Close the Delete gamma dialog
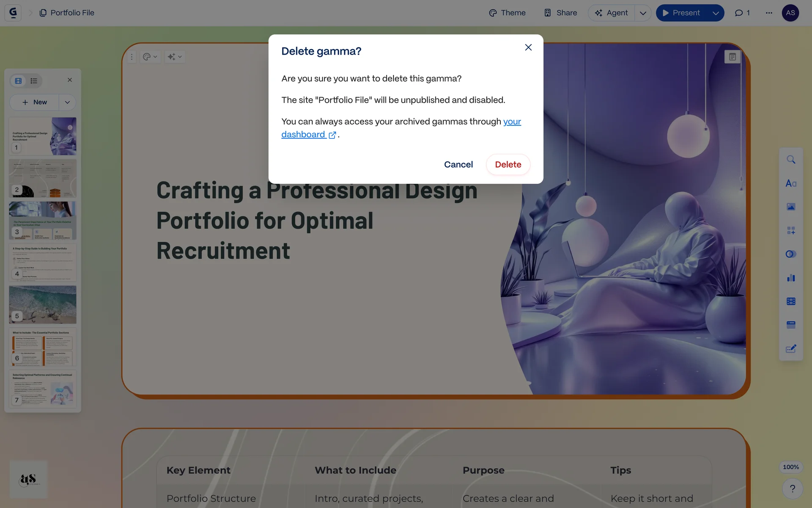Viewport: 812px width, 508px height. pos(528,47)
